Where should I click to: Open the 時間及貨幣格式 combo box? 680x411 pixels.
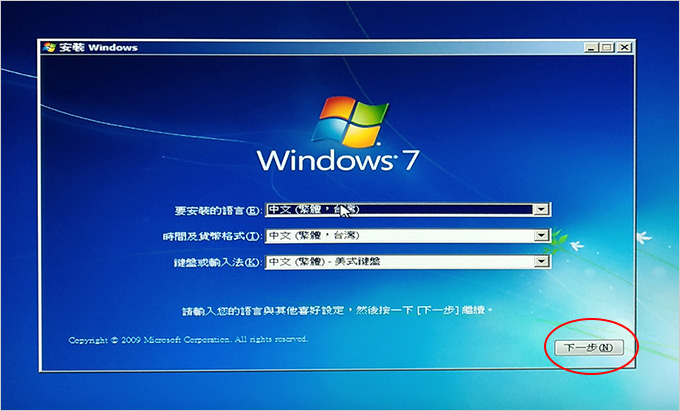408,236
